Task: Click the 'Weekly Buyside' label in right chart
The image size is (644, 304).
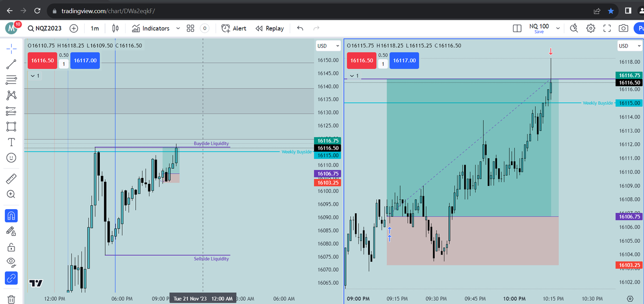Action: click(597, 103)
